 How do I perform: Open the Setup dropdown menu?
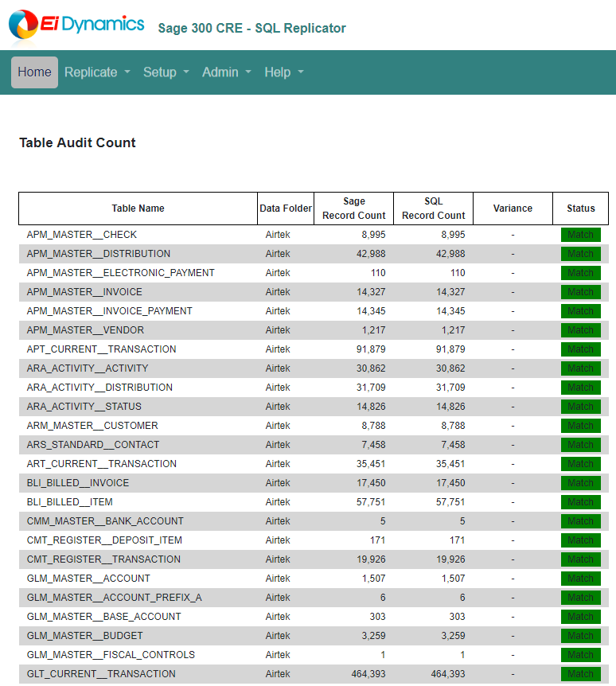tap(166, 72)
